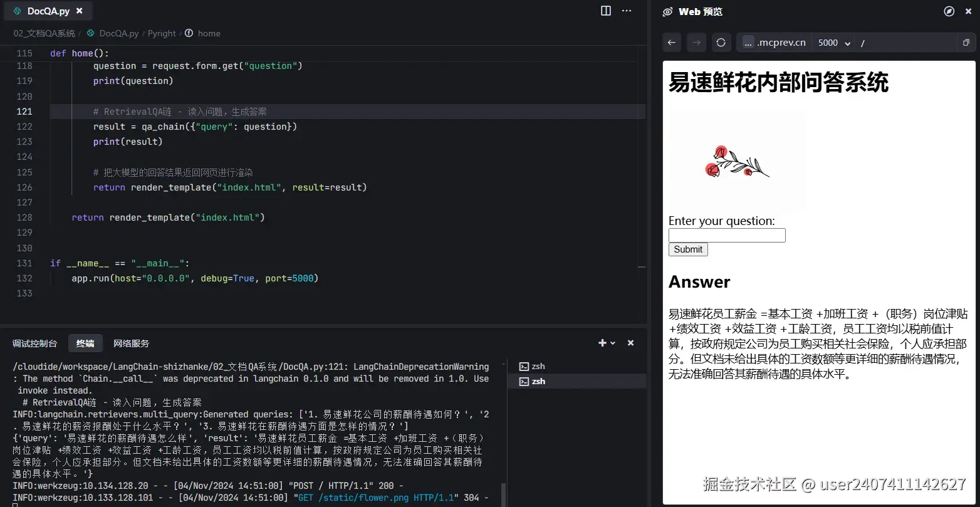Click the Pyright breadcrumb item
Image resolution: width=980 pixels, height=507 pixels.
(x=162, y=33)
